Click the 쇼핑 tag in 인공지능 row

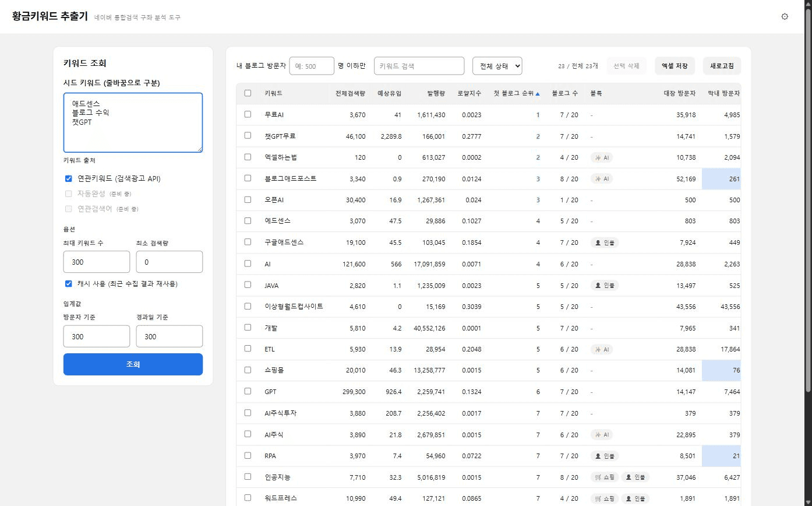(605, 477)
